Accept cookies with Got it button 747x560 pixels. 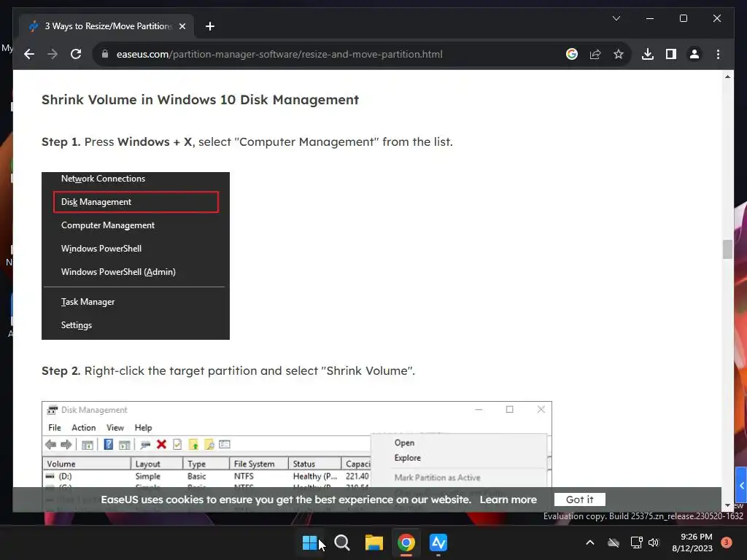(x=579, y=499)
